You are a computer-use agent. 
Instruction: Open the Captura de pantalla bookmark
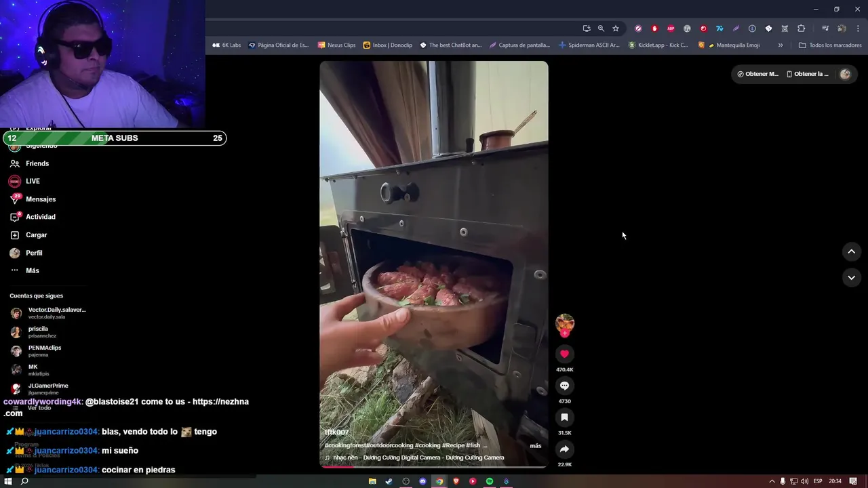click(519, 45)
